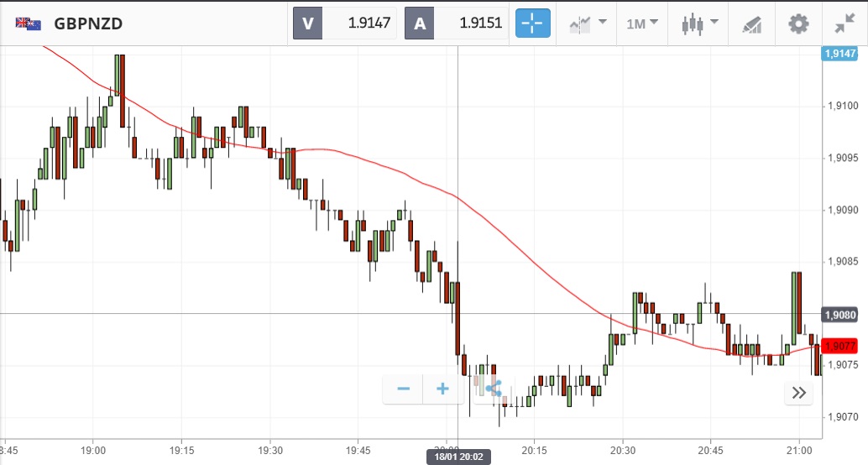Zoom out the chart with minus

pyautogui.click(x=404, y=389)
